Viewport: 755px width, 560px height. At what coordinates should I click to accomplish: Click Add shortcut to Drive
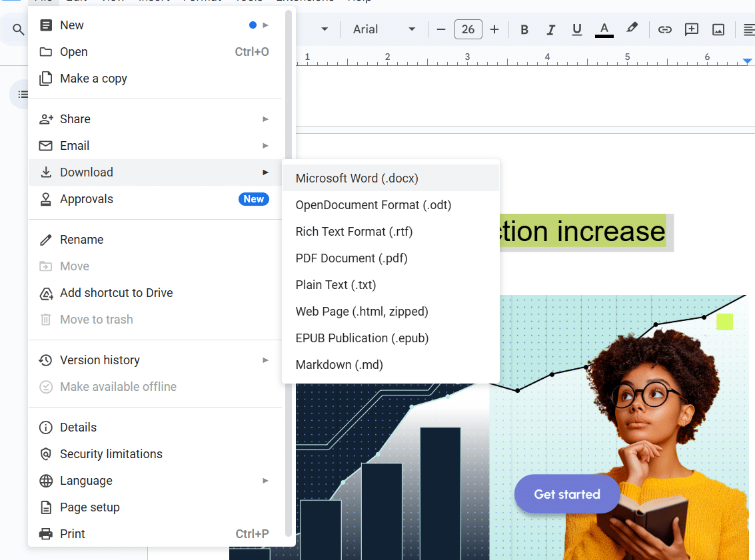155,292
